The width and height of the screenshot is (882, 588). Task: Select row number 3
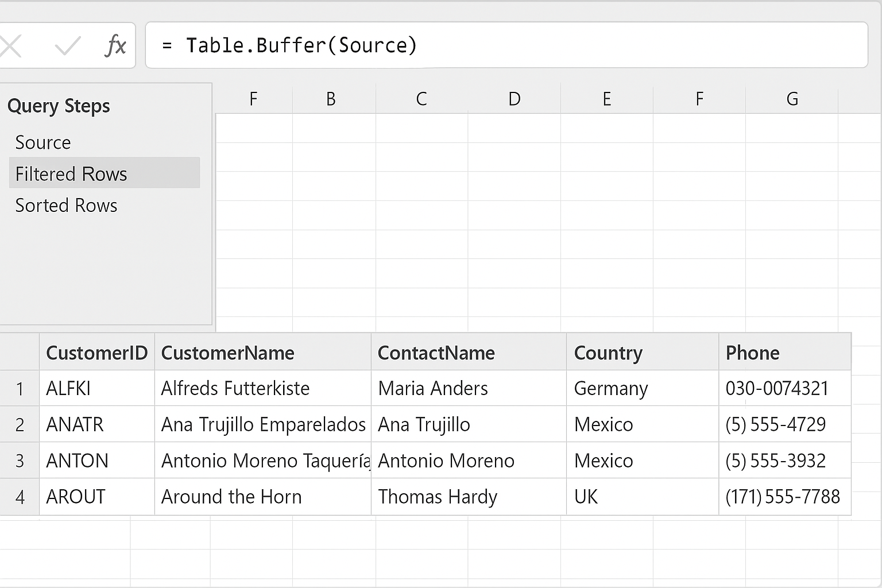click(x=20, y=461)
